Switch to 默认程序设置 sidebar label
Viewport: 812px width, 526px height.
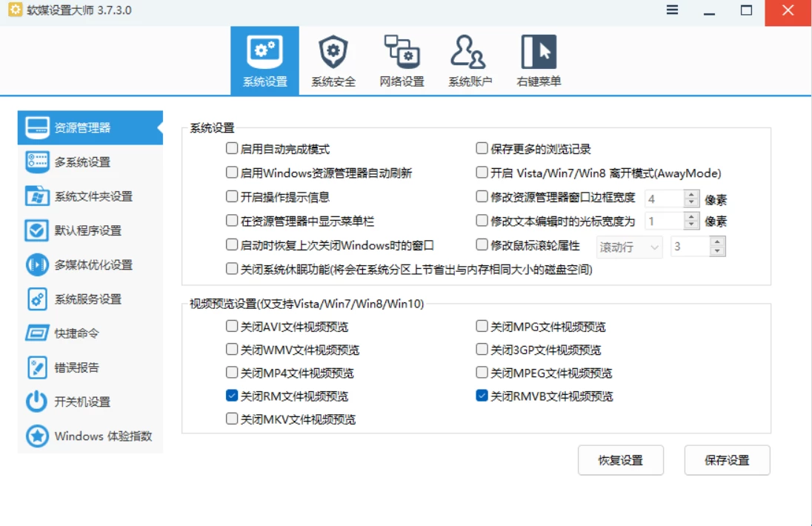(88, 230)
